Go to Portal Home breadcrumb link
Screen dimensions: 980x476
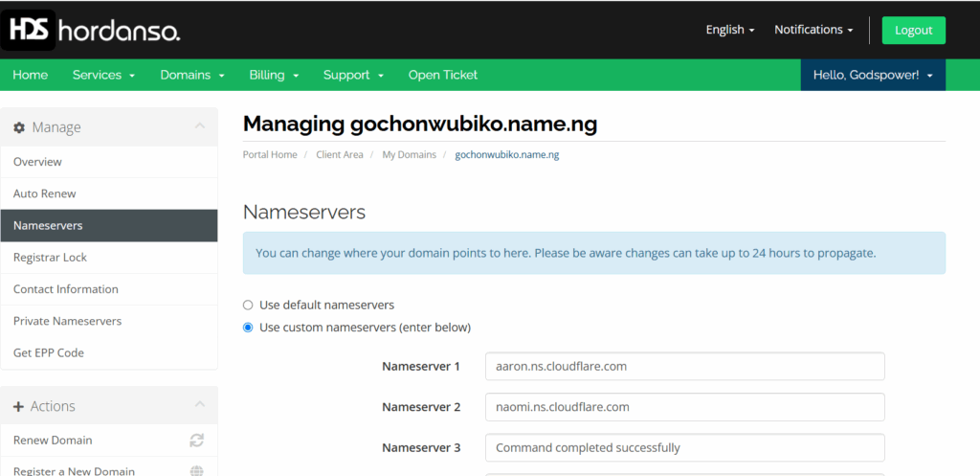(270, 154)
